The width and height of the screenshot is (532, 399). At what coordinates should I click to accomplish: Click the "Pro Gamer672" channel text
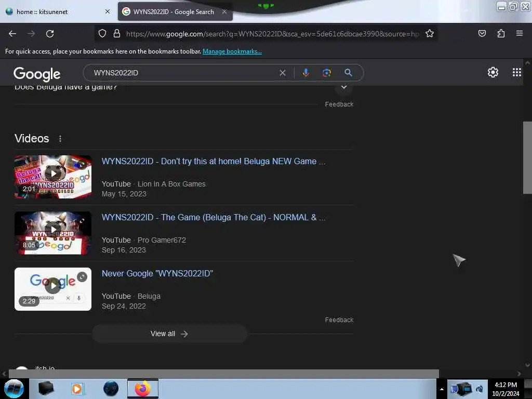coord(162,240)
